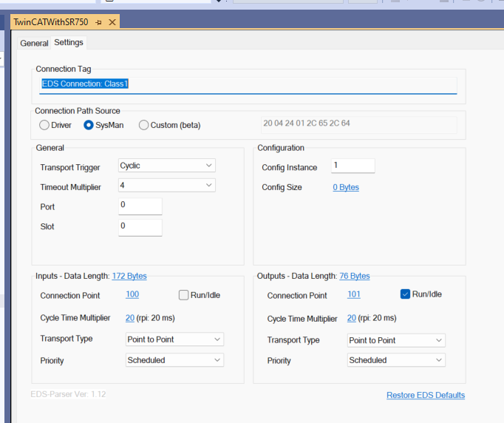The image size is (504, 423).
Task: Click Inputs Cycle Time Multiplier 20 link
Action: [130, 318]
